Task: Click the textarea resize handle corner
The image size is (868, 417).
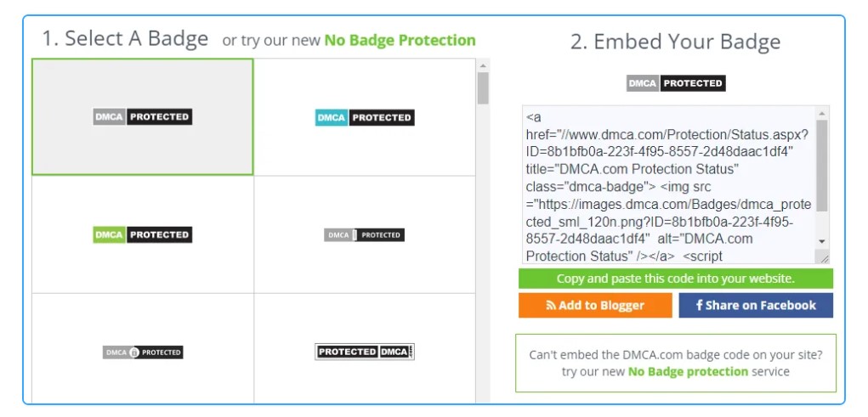Action: click(x=825, y=258)
